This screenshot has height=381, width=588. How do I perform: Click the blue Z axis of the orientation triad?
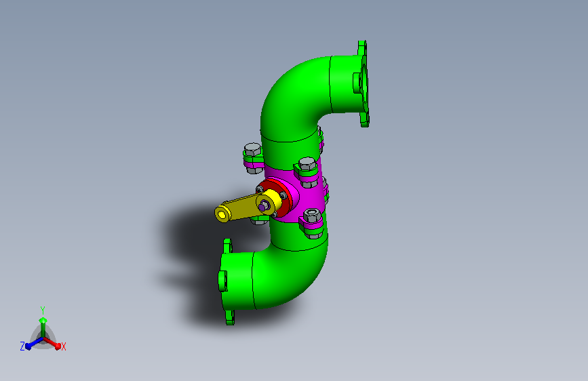(34, 343)
